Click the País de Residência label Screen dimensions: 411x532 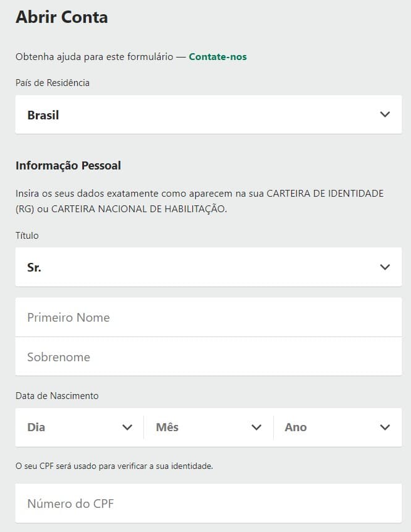53,83
